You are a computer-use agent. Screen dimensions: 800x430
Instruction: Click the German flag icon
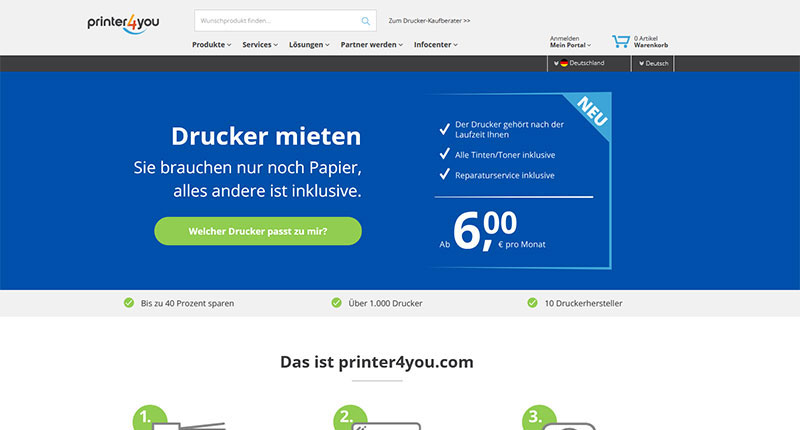(564, 63)
